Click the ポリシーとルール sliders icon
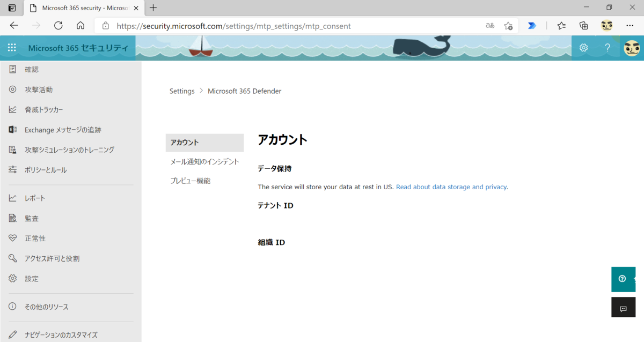644x342 pixels. [x=13, y=170]
